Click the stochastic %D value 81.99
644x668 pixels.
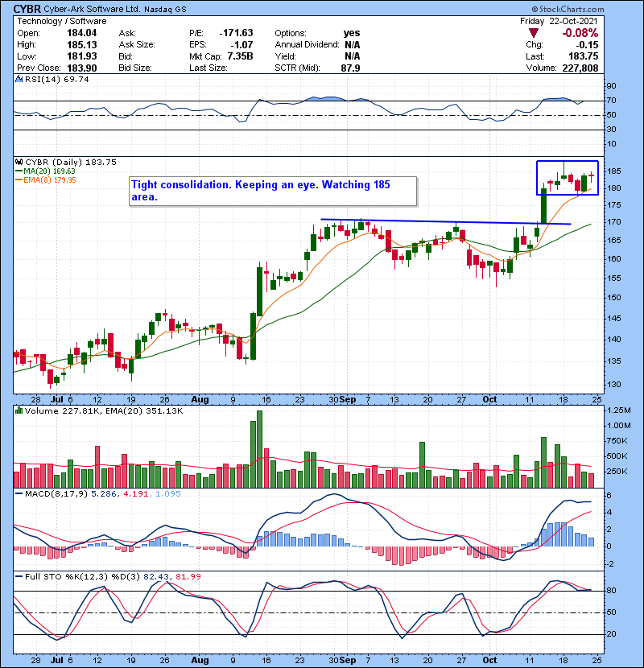coord(188,576)
